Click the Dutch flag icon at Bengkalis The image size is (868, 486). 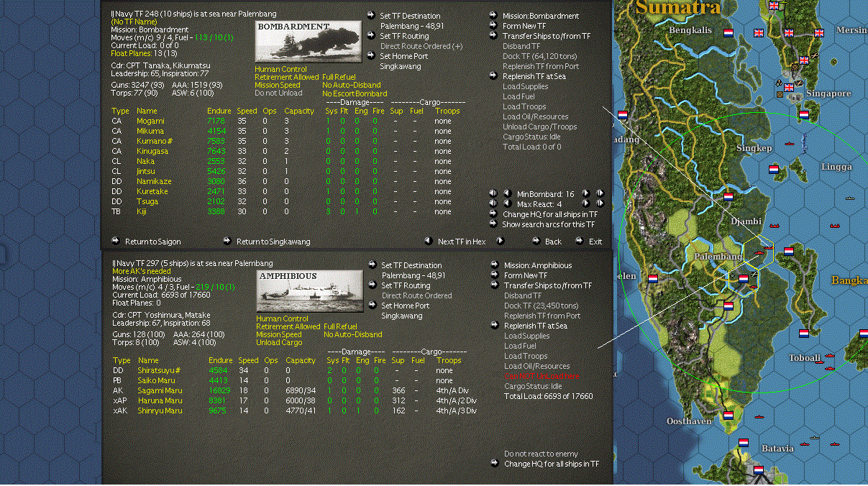click(x=728, y=33)
